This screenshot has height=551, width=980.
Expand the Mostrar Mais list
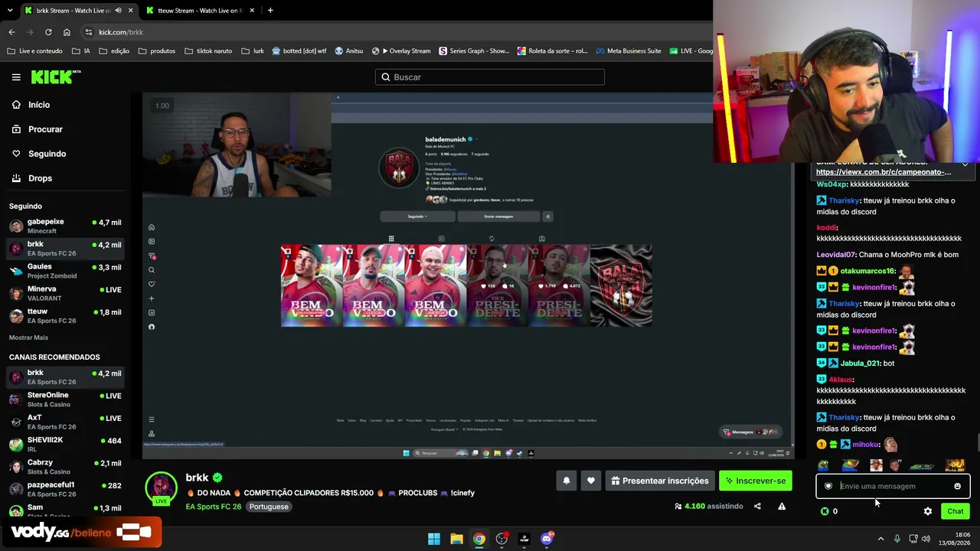28,337
